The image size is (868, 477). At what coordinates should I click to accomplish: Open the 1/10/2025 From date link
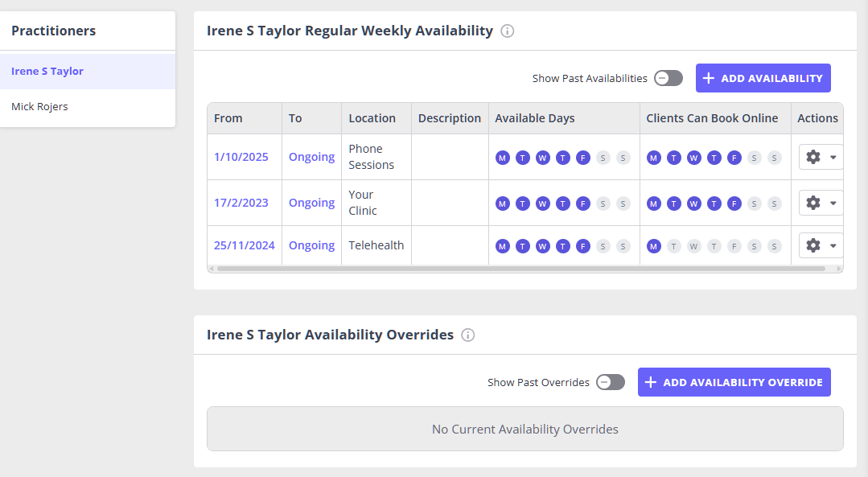(241, 157)
